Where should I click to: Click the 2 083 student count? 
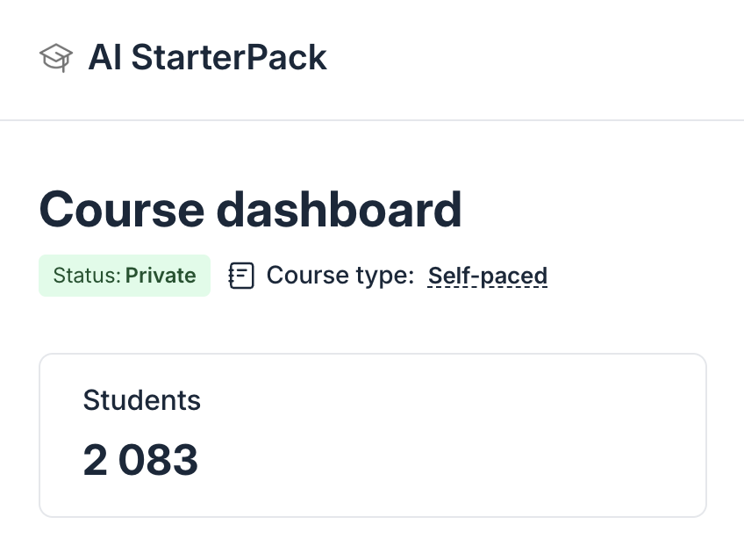(140, 460)
